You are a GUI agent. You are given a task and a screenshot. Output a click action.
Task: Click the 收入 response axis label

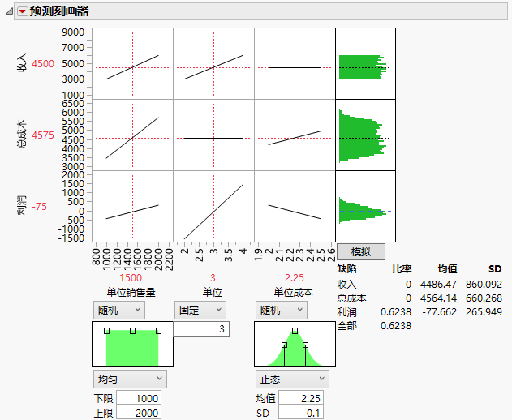point(22,62)
